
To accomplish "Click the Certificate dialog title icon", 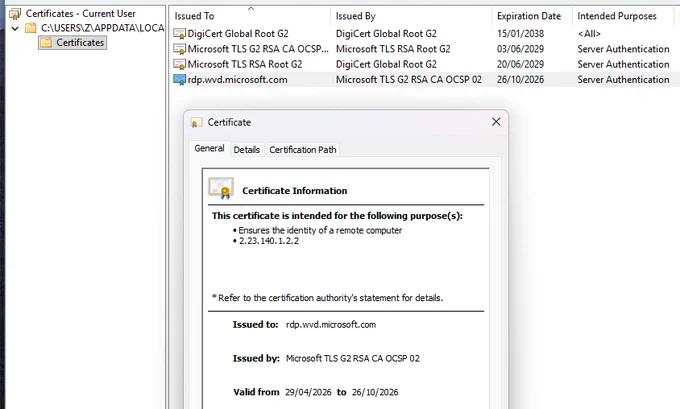I will coord(196,123).
